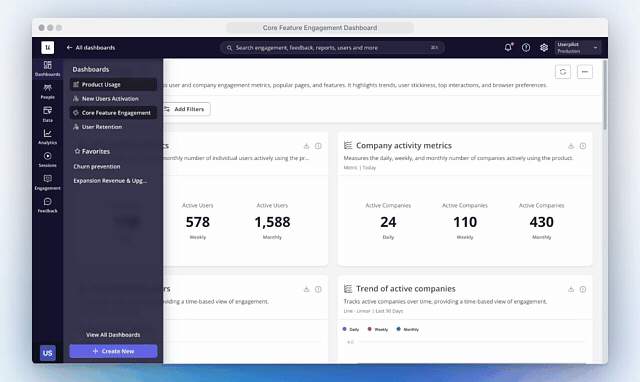640x382 pixels.
Task: Select the Product Usage dashboard
Action: (x=113, y=84)
